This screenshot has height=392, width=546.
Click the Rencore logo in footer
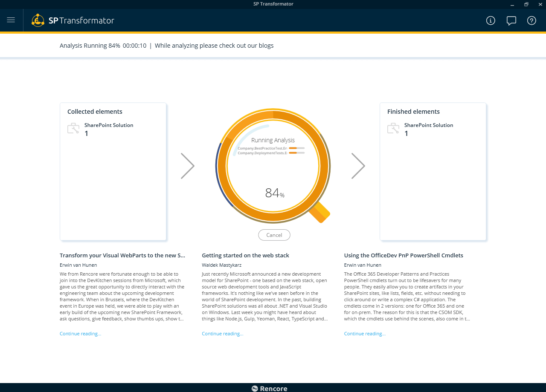pos(269,388)
